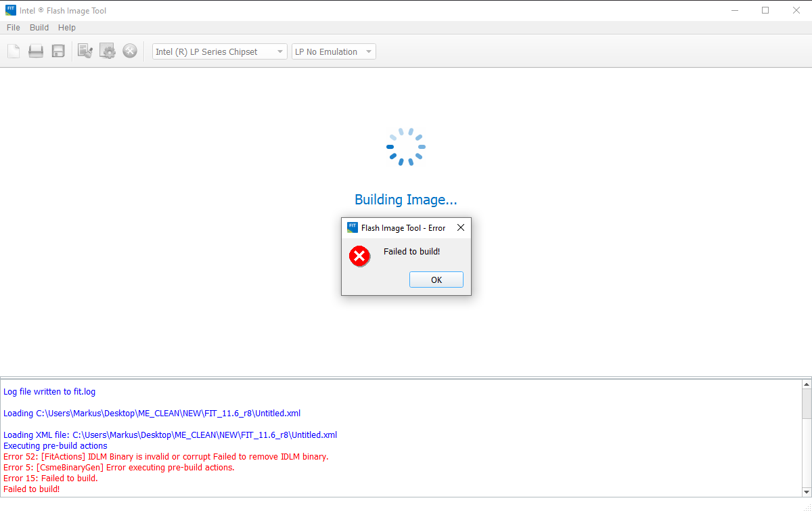Minimize the Flash Image Tool window
The width and height of the screenshot is (812, 511).
tap(734, 10)
